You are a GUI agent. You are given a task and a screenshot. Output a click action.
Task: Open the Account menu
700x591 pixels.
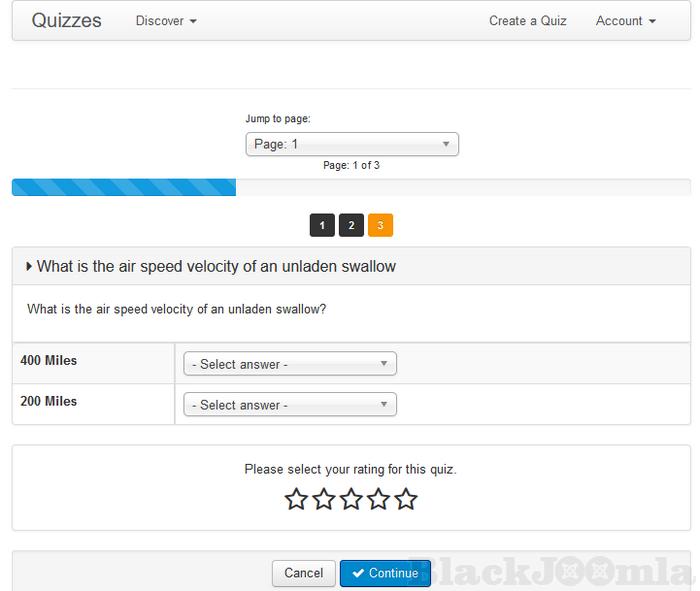[625, 21]
